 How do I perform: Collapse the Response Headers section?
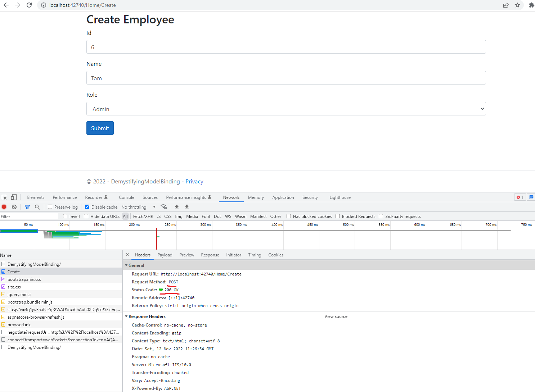point(126,316)
